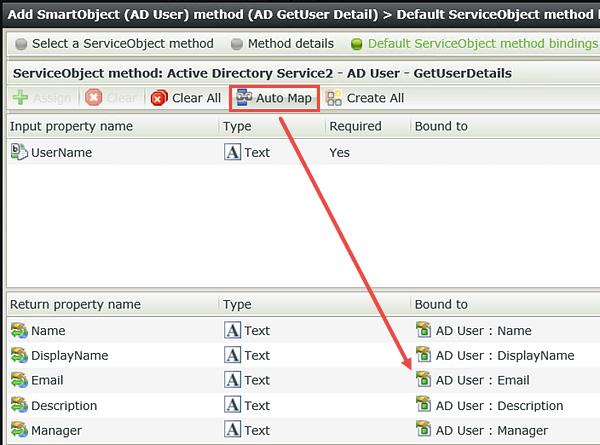This screenshot has width=600, height=445.
Task: Click the binding icon beside AD User : Description
Action: [423, 404]
